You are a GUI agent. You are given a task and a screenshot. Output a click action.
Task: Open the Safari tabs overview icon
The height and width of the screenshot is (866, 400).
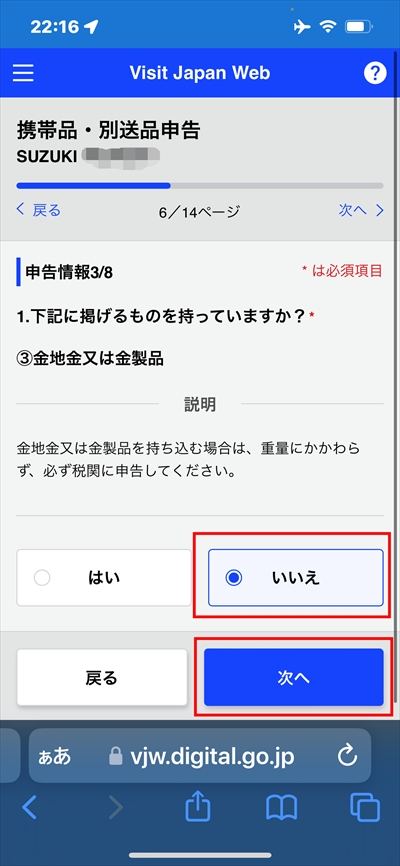[x=365, y=809]
